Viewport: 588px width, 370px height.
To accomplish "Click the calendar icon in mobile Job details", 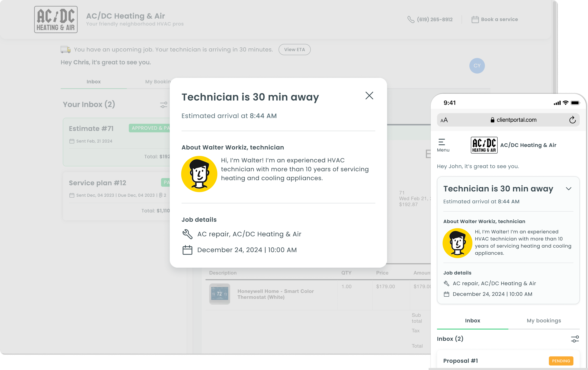I will coord(446,294).
